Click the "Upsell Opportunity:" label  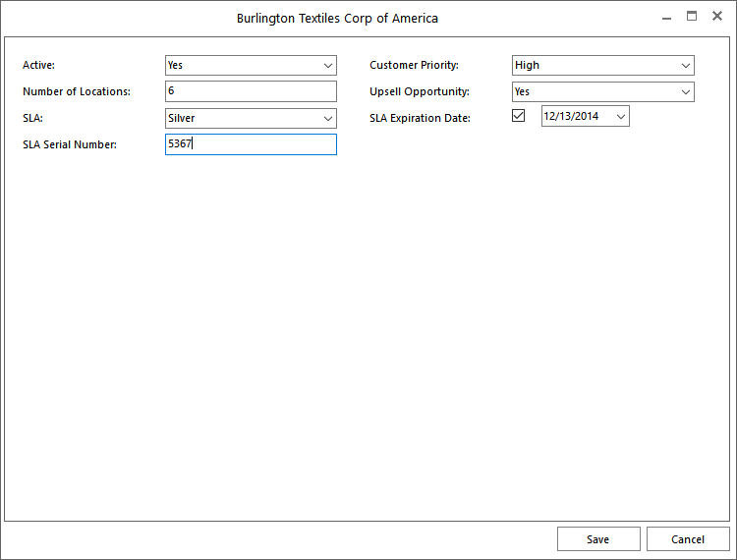coord(419,91)
